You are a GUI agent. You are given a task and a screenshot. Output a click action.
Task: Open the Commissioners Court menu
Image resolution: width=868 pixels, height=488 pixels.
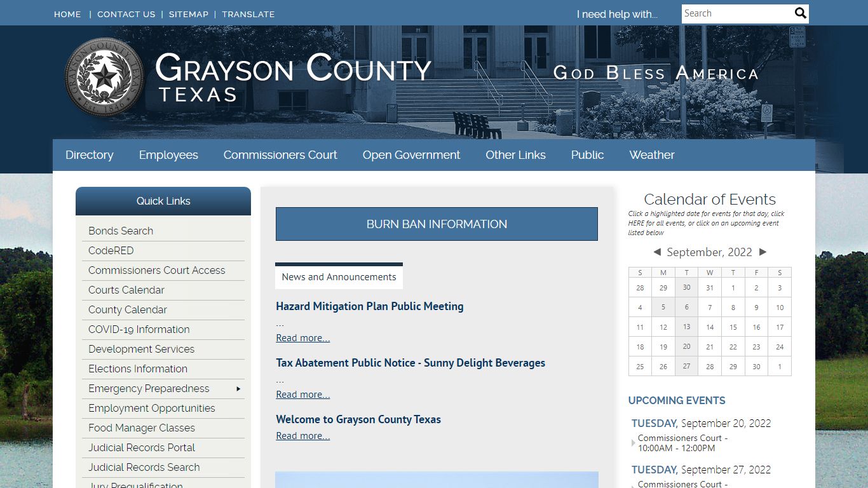(x=280, y=155)
